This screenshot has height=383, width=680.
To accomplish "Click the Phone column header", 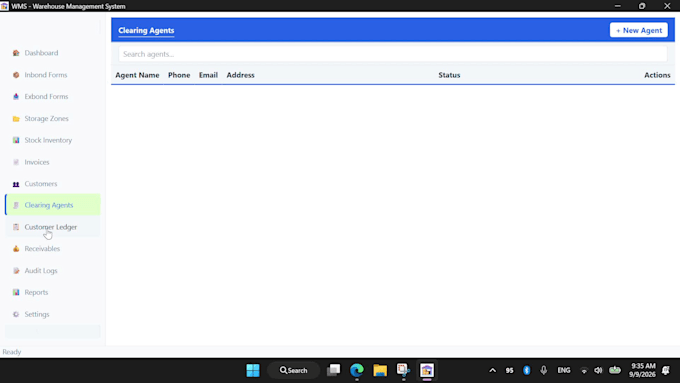I will 179,75.
